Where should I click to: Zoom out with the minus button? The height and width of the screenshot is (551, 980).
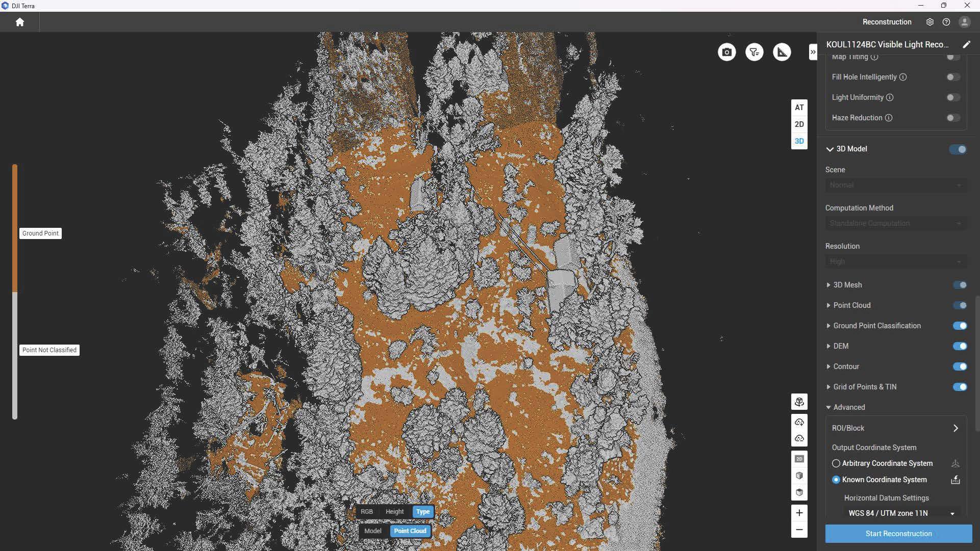pyautogui.click(x=799, y=530)
